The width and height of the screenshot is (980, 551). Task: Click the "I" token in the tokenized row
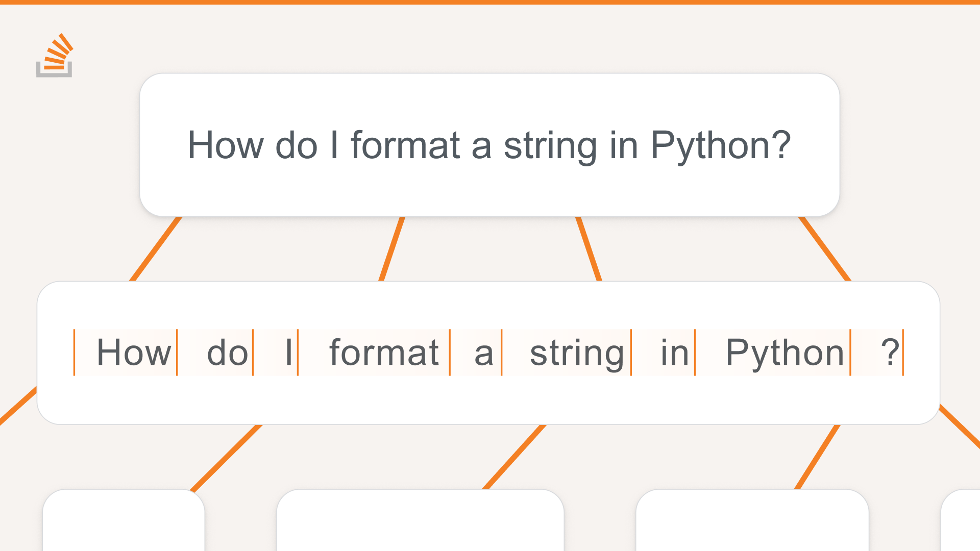point(288,353)
